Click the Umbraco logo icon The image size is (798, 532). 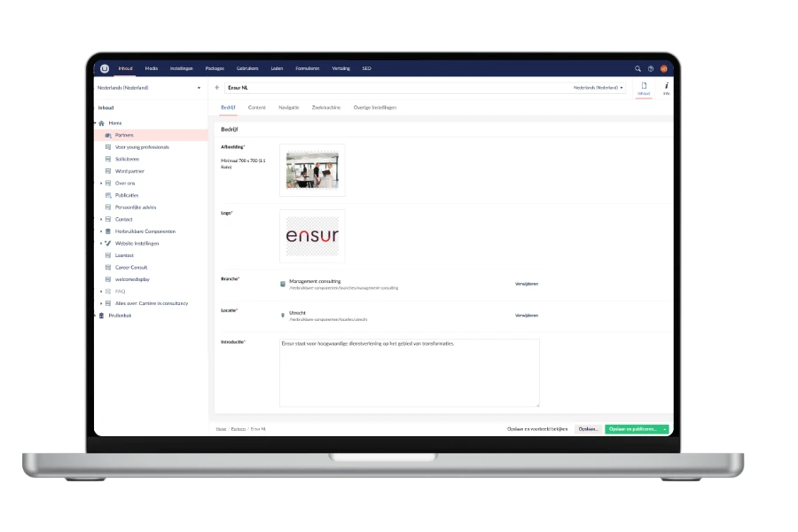tap(105, 68)
